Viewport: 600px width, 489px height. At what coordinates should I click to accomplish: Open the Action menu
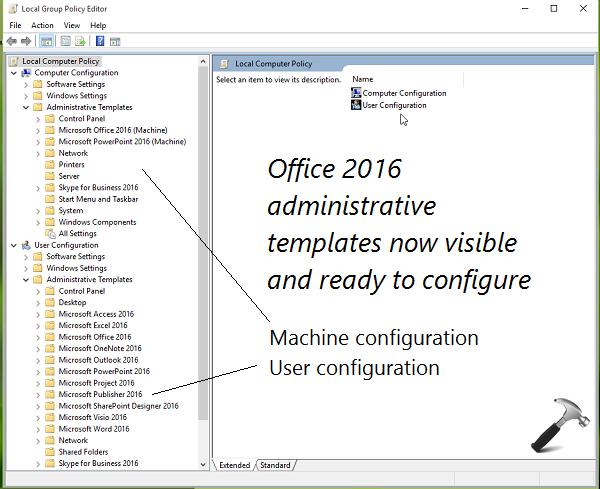pyautogui.click(x=42, y=25)
